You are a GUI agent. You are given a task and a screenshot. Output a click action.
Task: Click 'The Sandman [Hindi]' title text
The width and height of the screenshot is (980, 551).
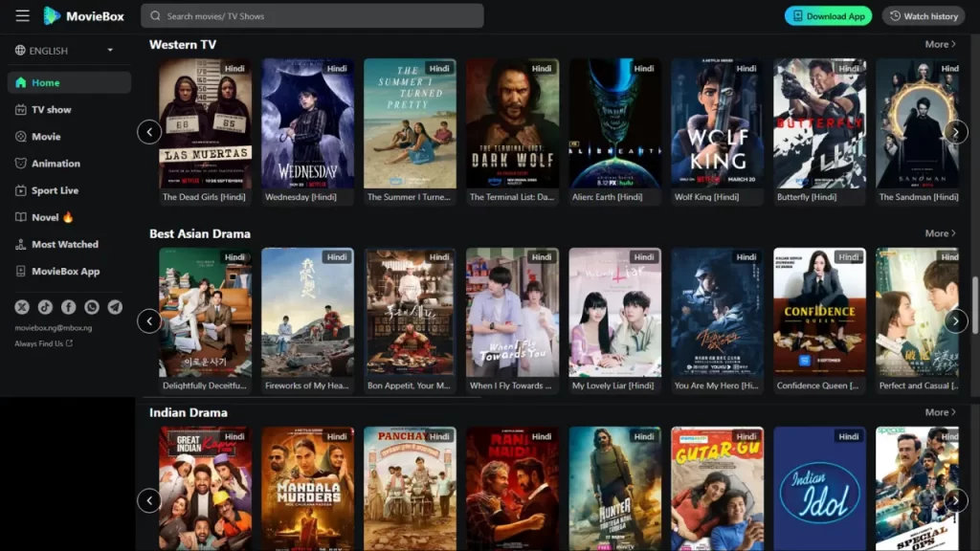(x=918, y=197)
